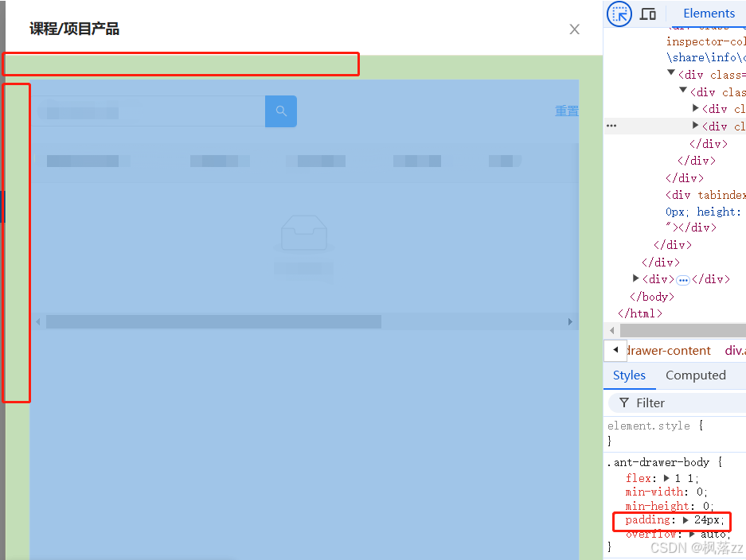Click the element.style rule
The height and width of the screenshot is (560, 746).
click(x=648, y=426)
